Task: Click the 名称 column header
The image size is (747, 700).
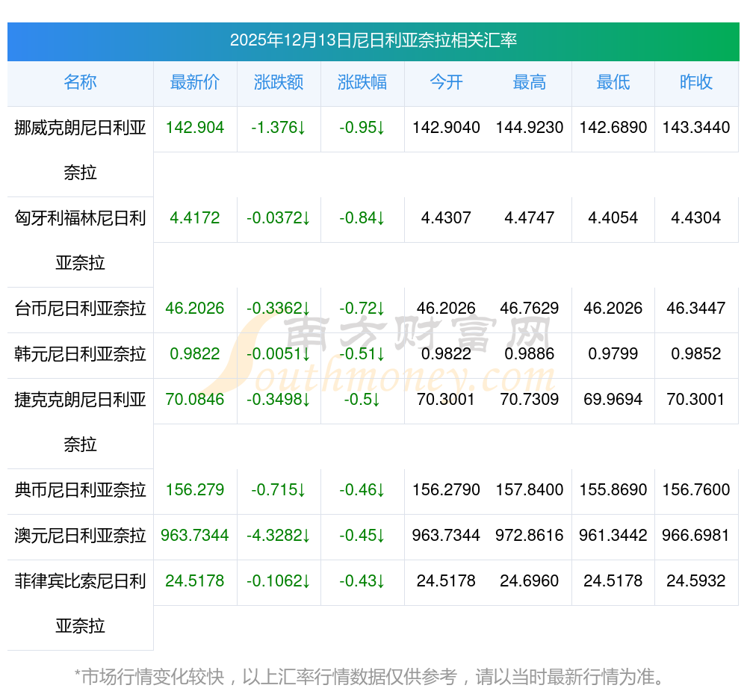Action: point(80,82)
